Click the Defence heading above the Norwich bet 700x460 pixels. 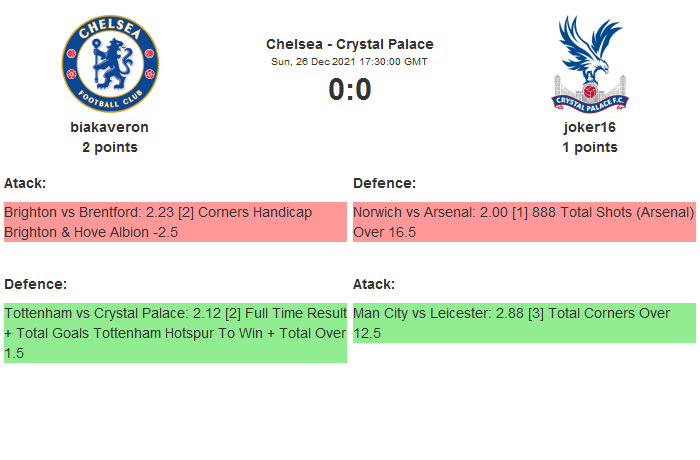[x=384, y=183]
